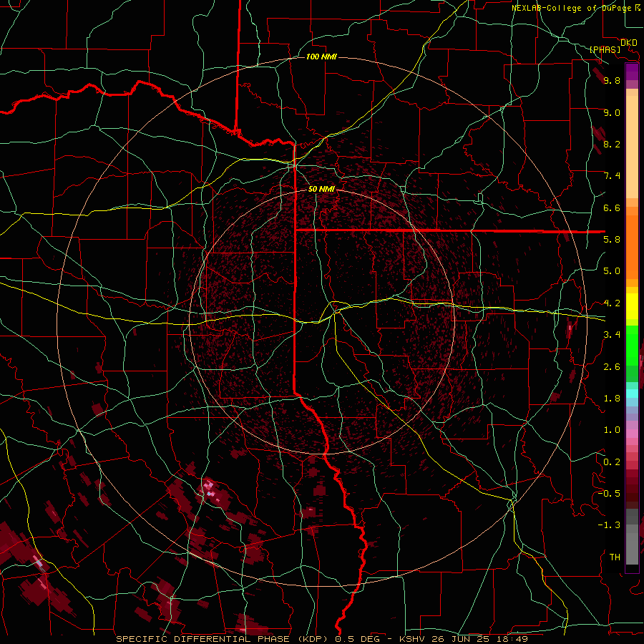Pick the pink band of the legend

(x=632, y=434)
